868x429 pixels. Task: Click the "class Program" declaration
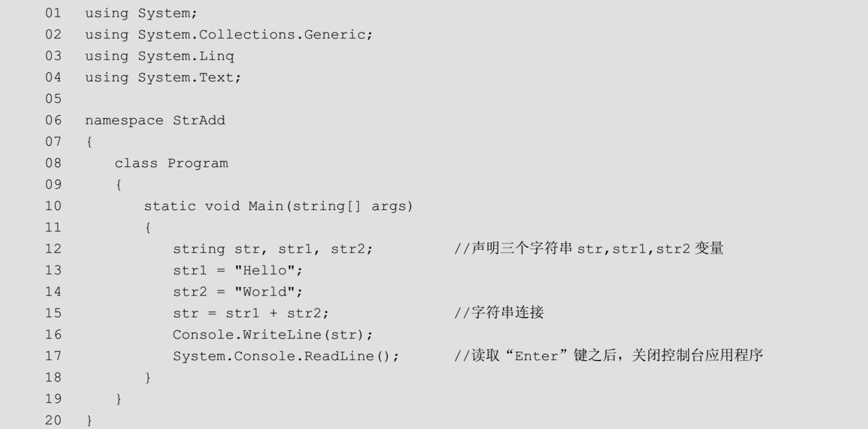click(171, 164)
